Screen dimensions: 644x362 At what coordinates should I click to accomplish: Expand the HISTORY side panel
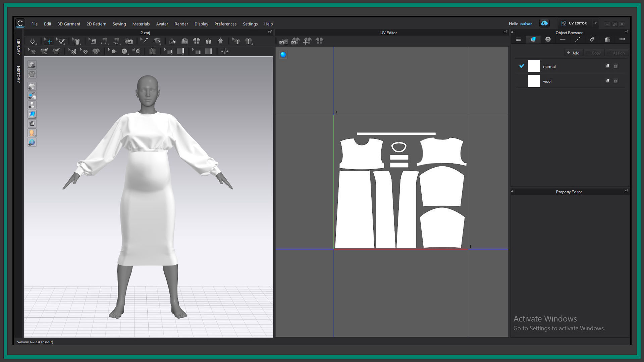(x=18, y=74)
